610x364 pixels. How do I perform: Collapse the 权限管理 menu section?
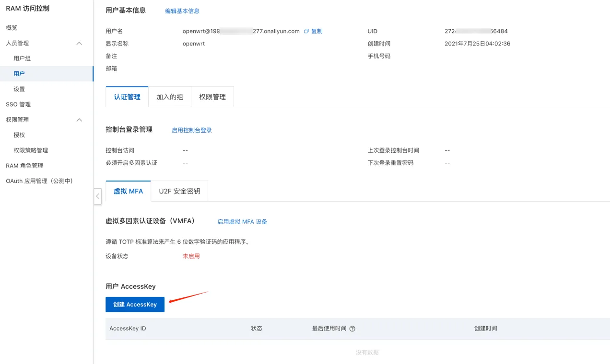tap(79, 120)
